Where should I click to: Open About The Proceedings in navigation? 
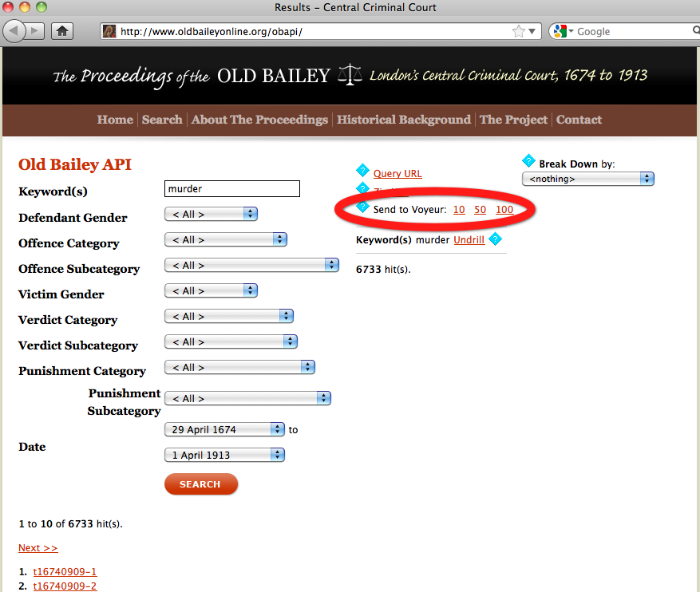[x=260, y=120]
